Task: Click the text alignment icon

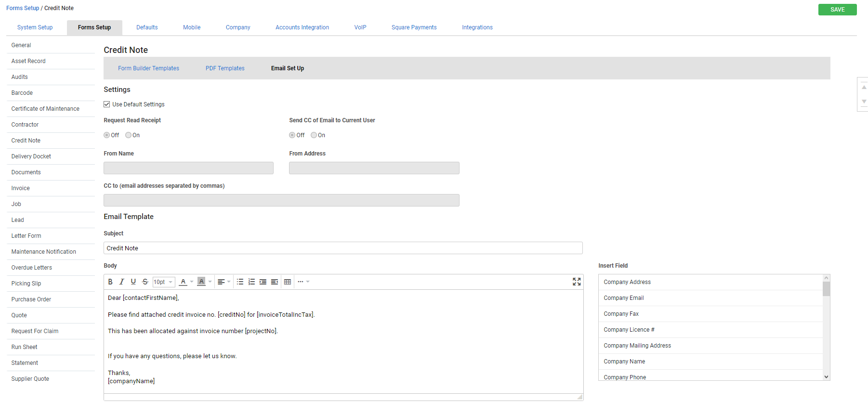Action: [221, 282]
